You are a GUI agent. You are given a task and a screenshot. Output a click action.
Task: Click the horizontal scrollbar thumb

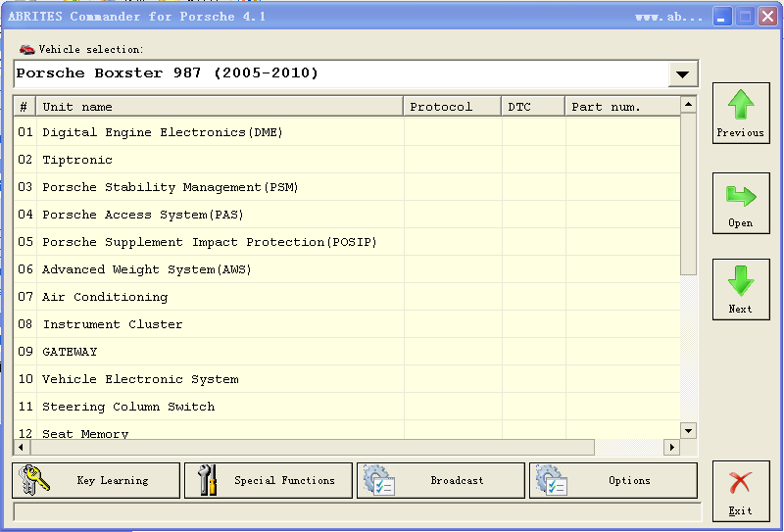(312, 447)
